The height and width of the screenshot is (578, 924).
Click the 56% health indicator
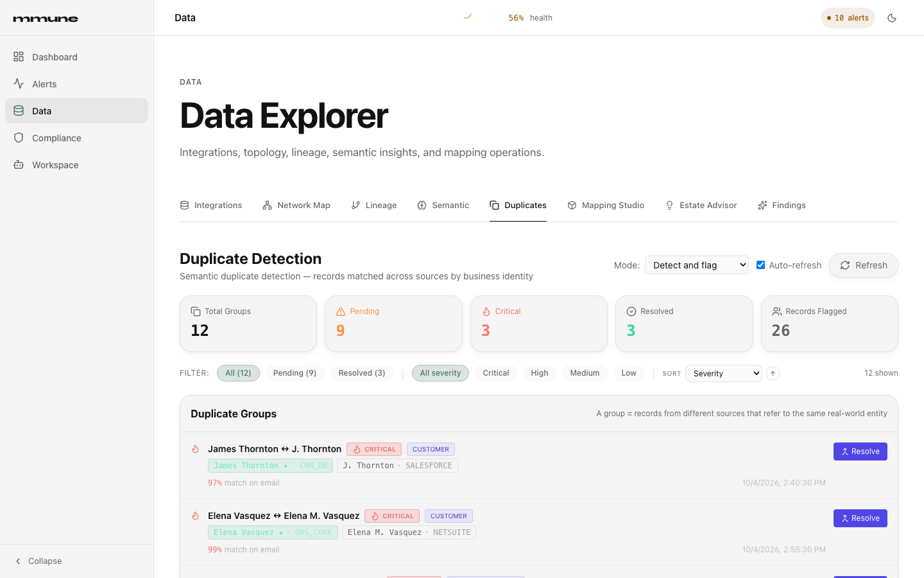click(530, 18)
